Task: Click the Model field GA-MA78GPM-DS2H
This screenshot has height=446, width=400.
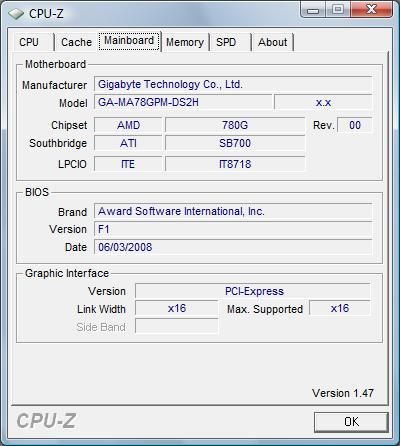Action: pyautogui.click(x=183, y=102)
